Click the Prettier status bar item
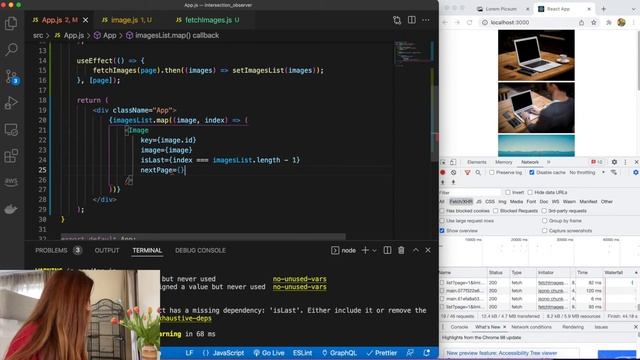This screenshot has height=360, width=640. 382,353
